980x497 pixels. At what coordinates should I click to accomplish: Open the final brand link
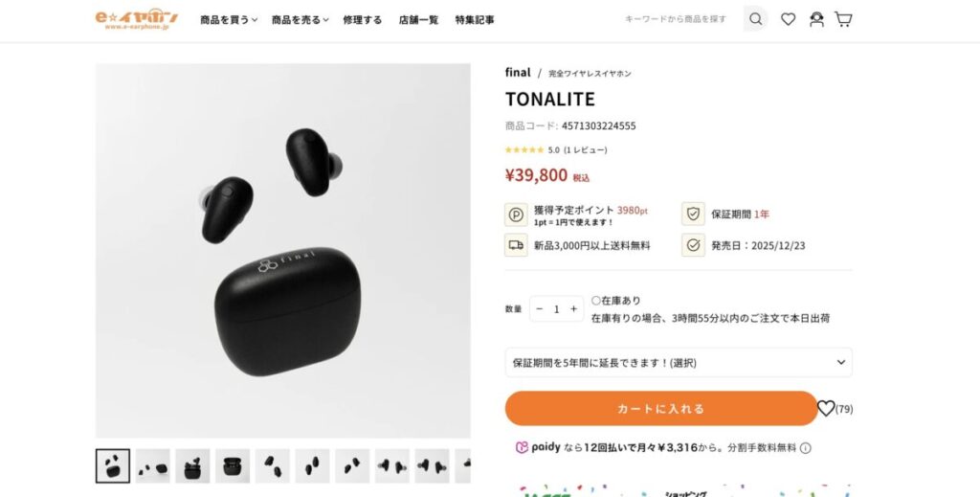pos(518,73)
